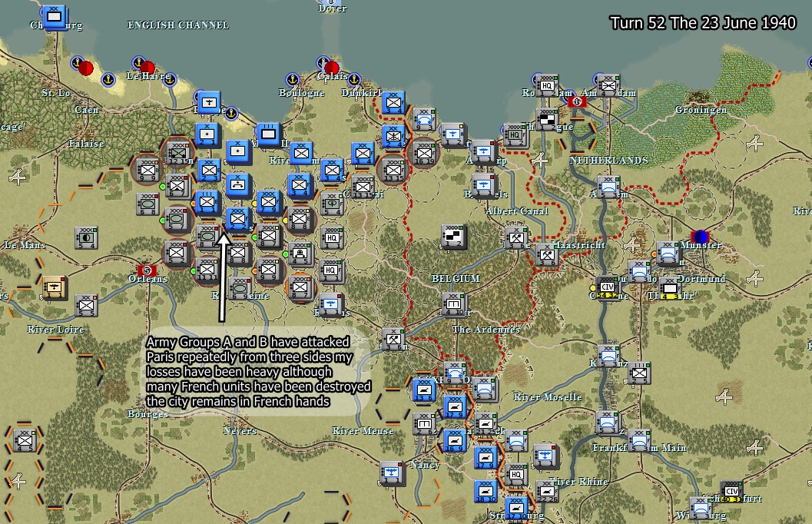
Task: Select the German panzer corps marked 12 15
Action: point(179,153)
